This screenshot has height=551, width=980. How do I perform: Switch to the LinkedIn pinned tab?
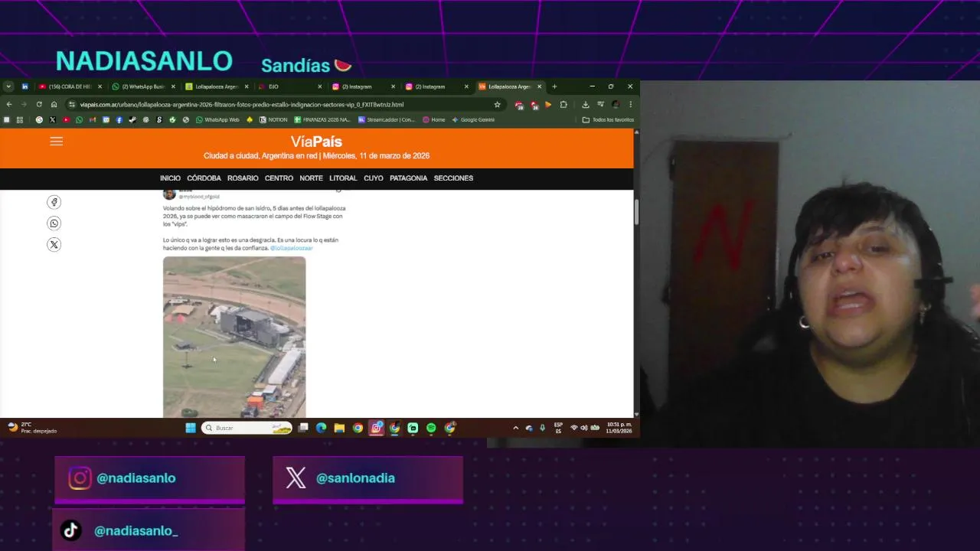[x=24, y=86]
